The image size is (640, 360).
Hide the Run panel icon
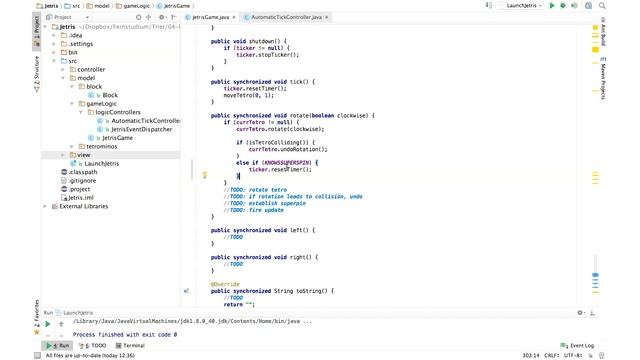(592, 313)
